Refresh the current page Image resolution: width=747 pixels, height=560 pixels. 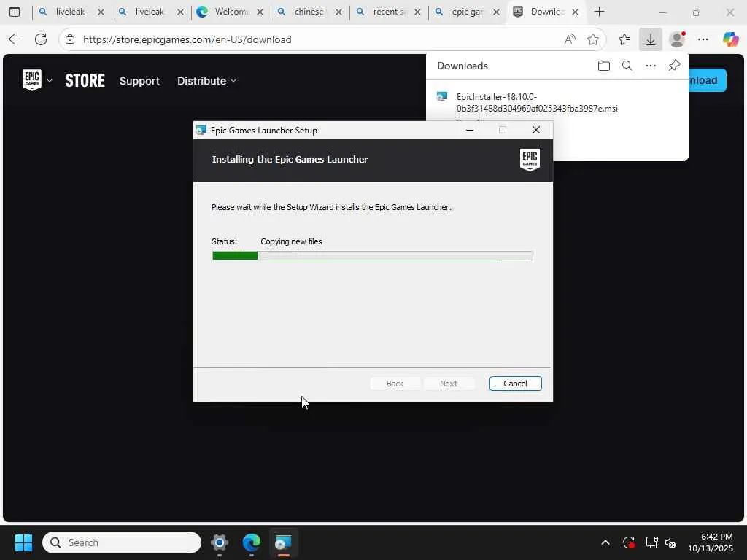coord(41,39)
